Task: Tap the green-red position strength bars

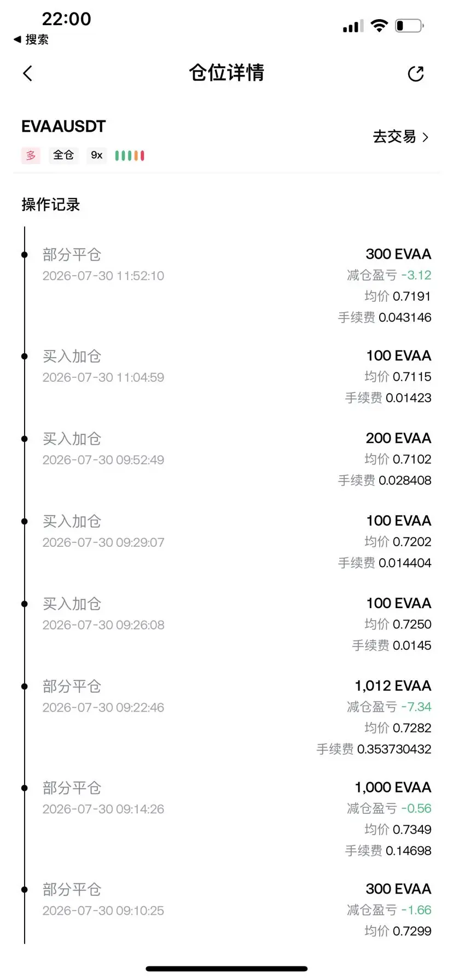Action: pos(130,155)
